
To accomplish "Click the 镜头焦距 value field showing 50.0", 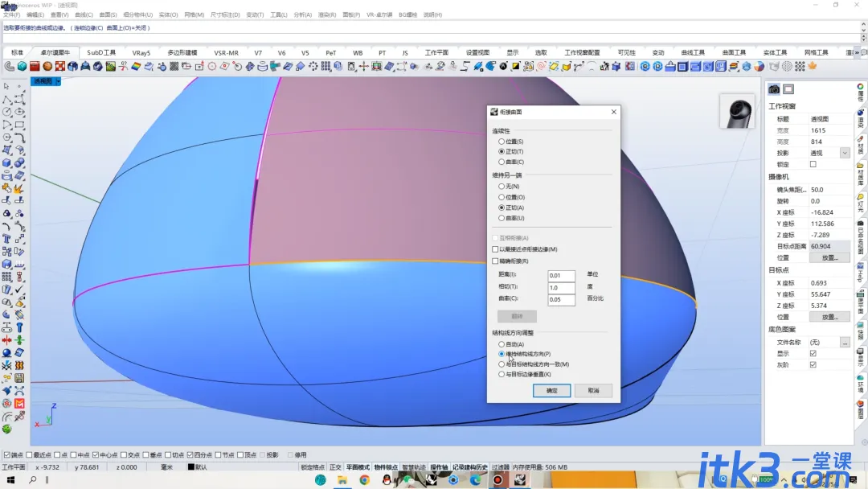I will [829, 189].
